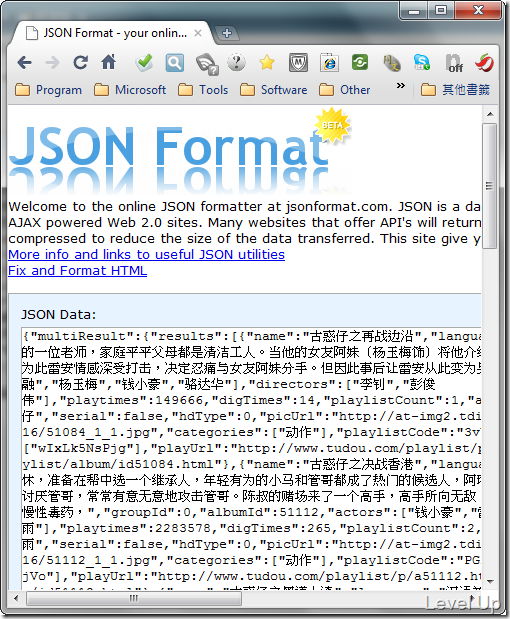
Task: Open the Chinese conversion extension icon
Action: click(x=392, y=63)
